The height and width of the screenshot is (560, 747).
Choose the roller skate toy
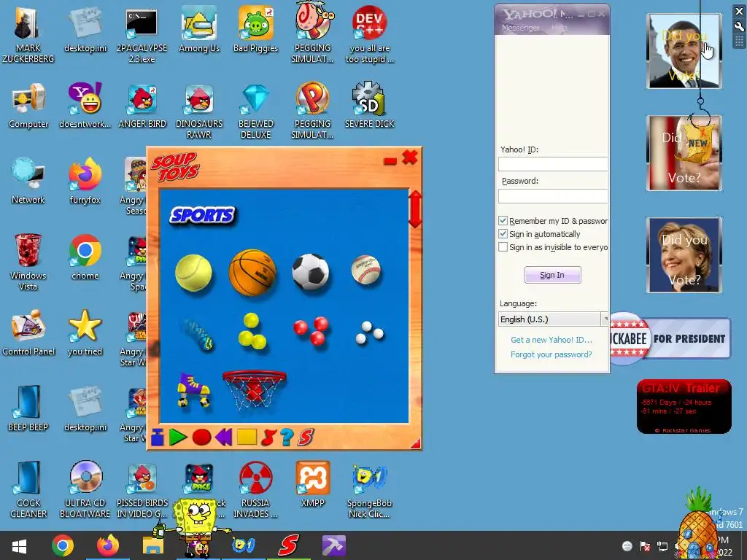[x=193, y=390]
